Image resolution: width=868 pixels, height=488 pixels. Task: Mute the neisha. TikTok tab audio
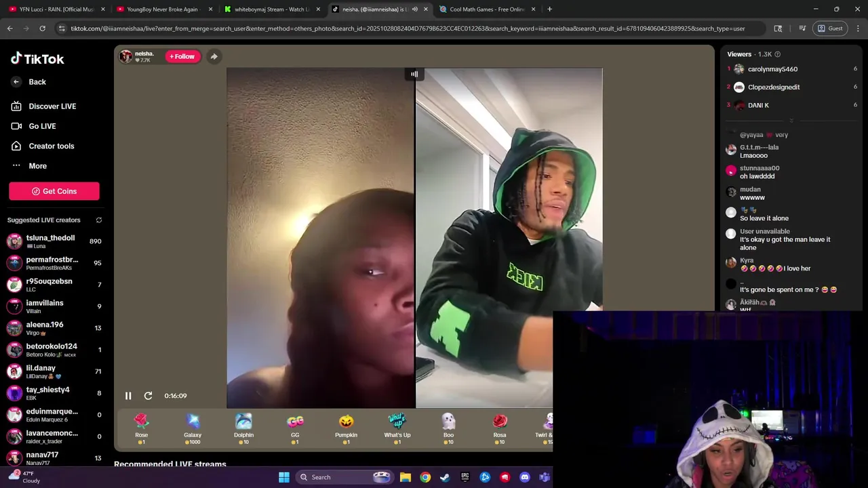coord(414,9)
